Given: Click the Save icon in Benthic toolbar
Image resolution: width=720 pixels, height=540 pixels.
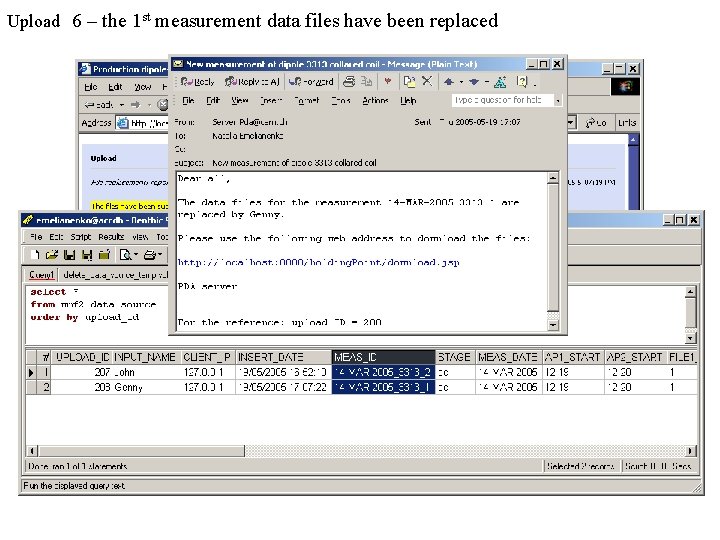Looking at the screenshot, I should point(69,254).
